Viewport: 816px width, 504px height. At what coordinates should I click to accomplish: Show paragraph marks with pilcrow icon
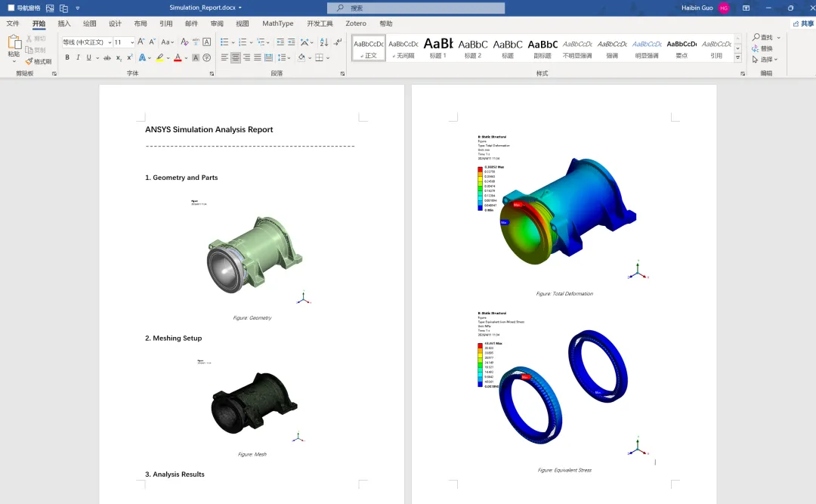[x=338, y=42]
